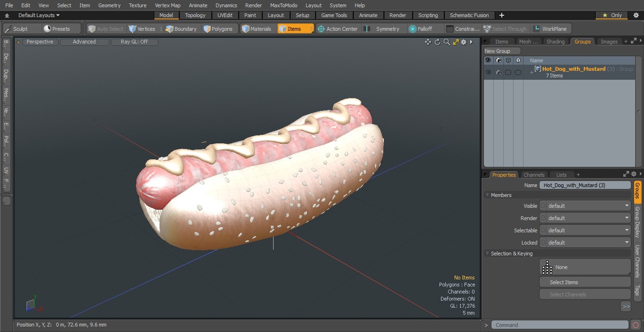Click the Select Items button
This screenshot has width=644, height=332.
pos(585,282)
